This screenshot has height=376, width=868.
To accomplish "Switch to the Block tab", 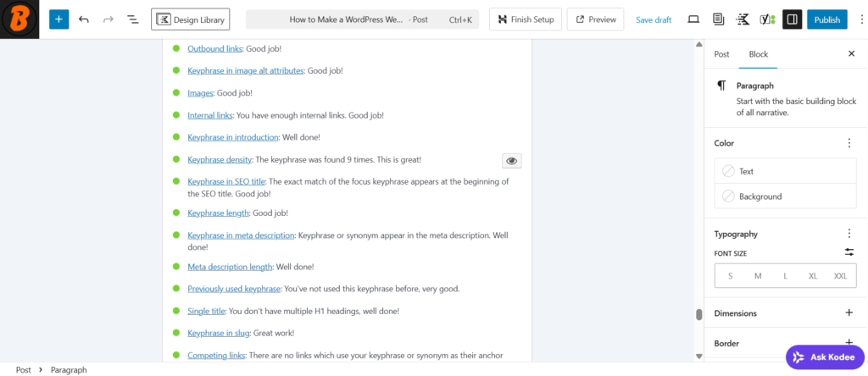I will pos(758,54).
